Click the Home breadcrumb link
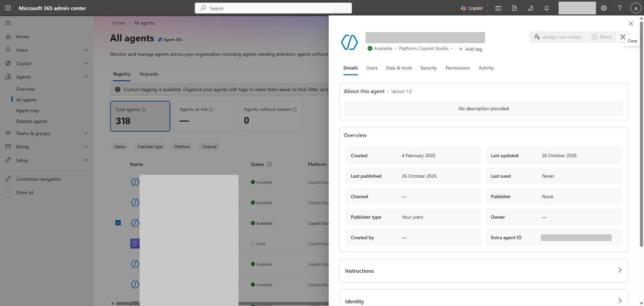644x306 pixels. (x=119, y=23)
